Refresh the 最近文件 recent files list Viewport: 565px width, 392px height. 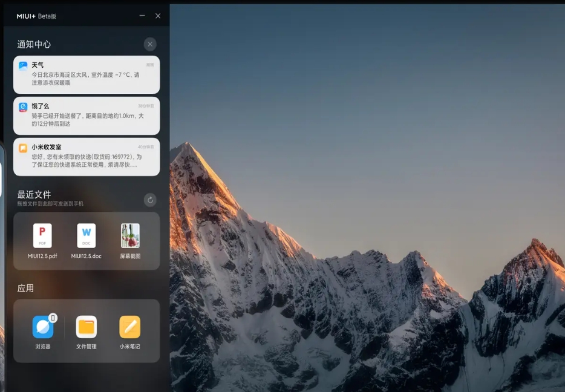[x=149, y=200]
